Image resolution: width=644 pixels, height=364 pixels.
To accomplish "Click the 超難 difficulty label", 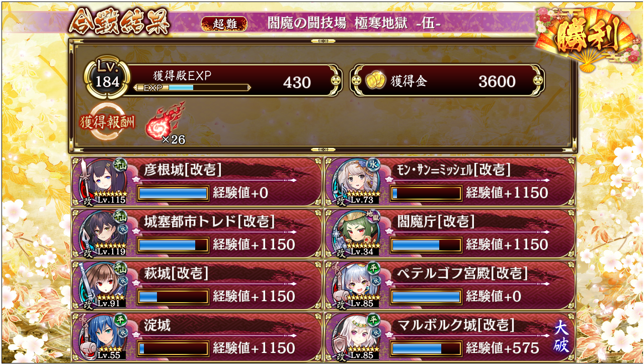I will click(224, 24).
